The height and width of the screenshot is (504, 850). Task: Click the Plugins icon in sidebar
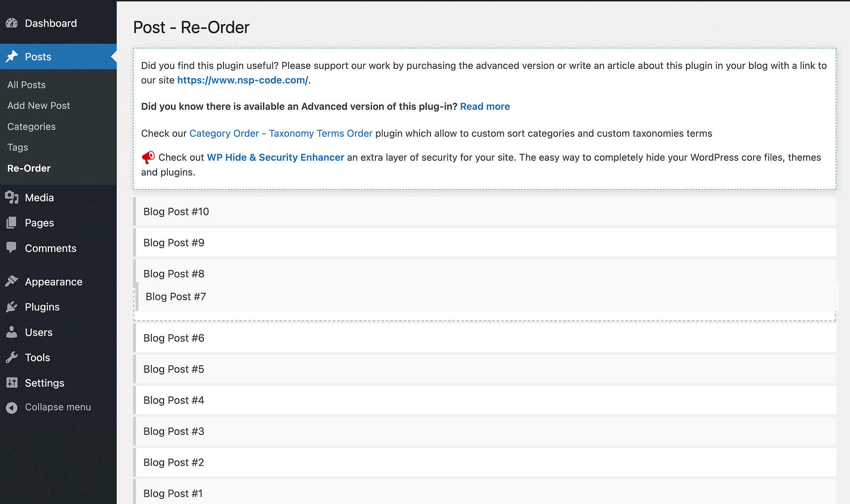[x=12, y=306]
